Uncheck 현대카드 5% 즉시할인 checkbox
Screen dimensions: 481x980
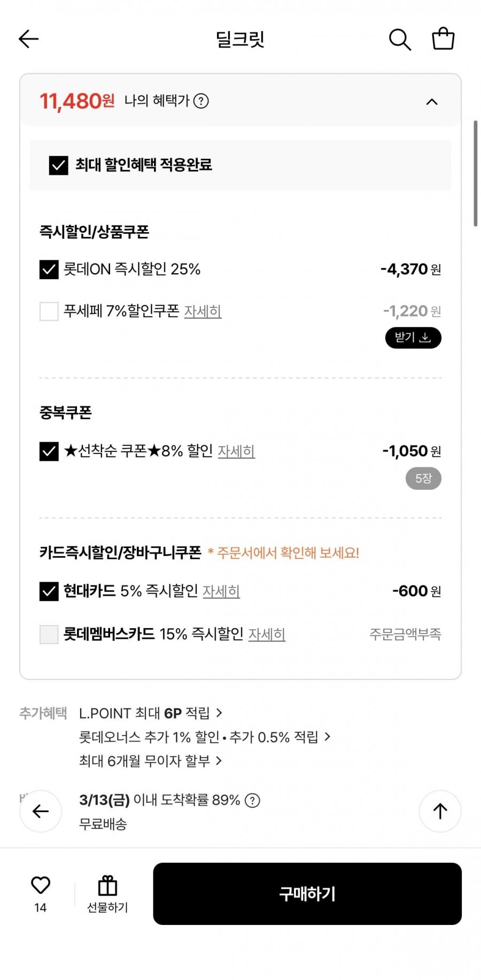click(49, 591)
